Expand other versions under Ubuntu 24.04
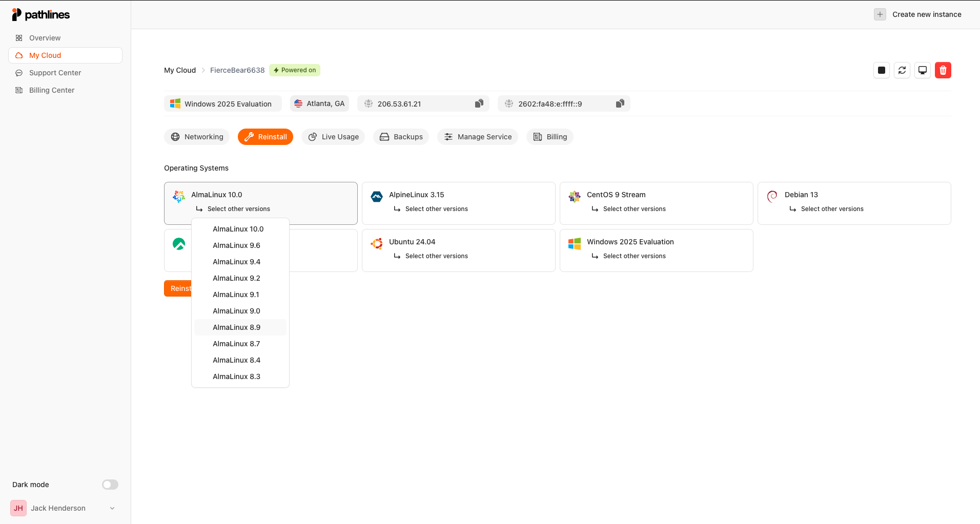Viewport: 980px width, 524px height. [436, 256]
